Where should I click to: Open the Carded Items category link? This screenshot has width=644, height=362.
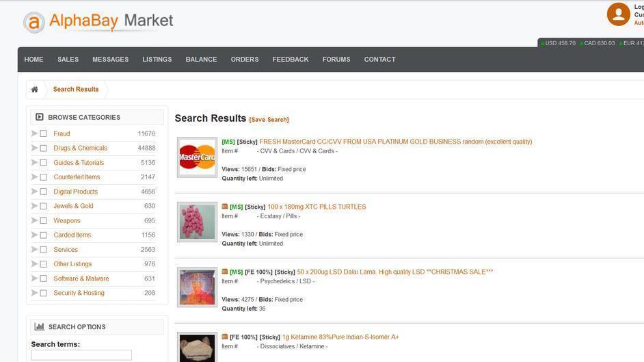click(x=72, y=235)
